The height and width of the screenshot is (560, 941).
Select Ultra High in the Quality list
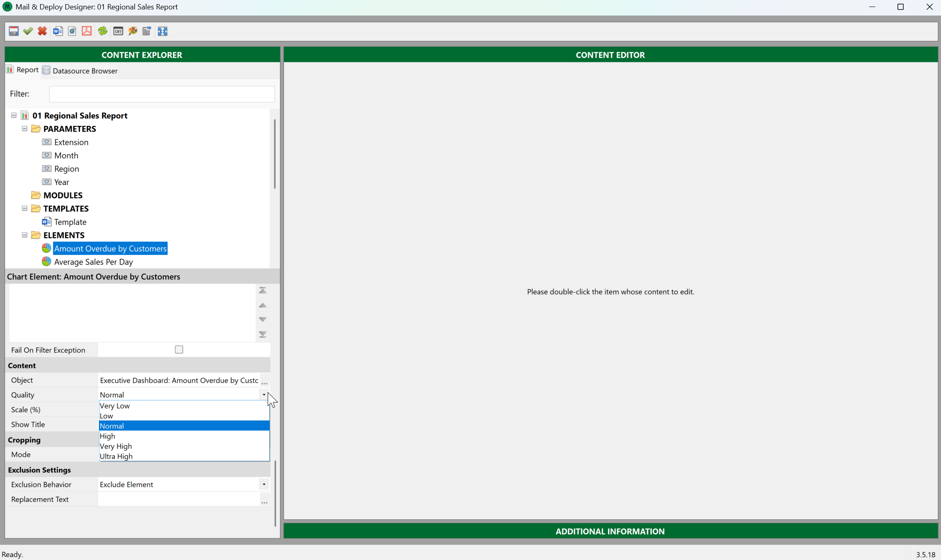[116, 456]
